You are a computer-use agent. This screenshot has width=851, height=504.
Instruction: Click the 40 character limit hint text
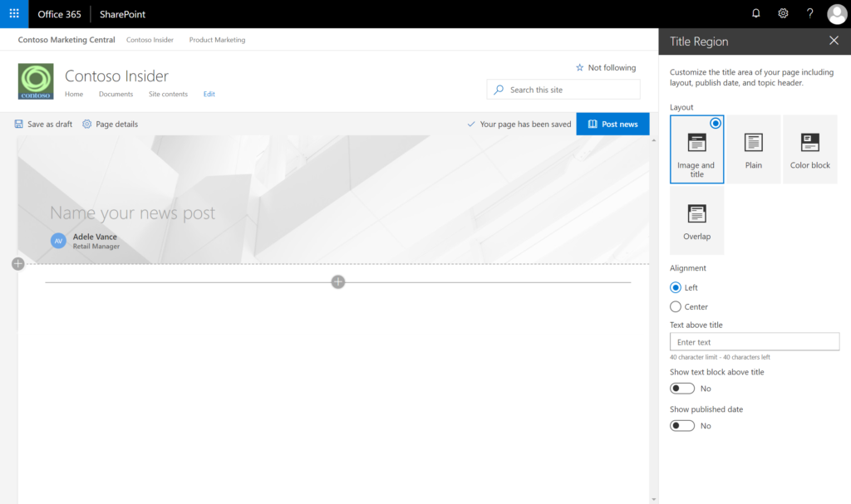pyautogui.click(x=720, y=357)
